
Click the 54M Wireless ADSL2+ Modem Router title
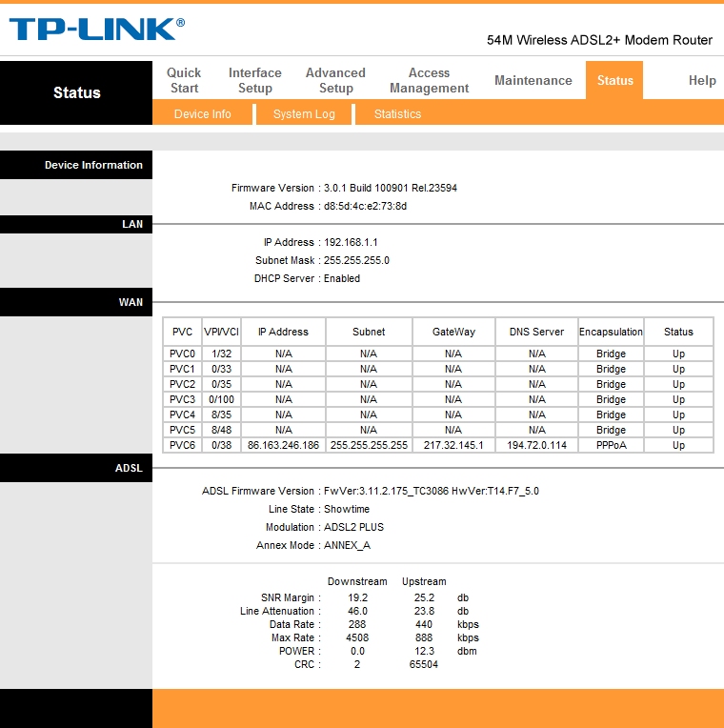coord(599,40)
